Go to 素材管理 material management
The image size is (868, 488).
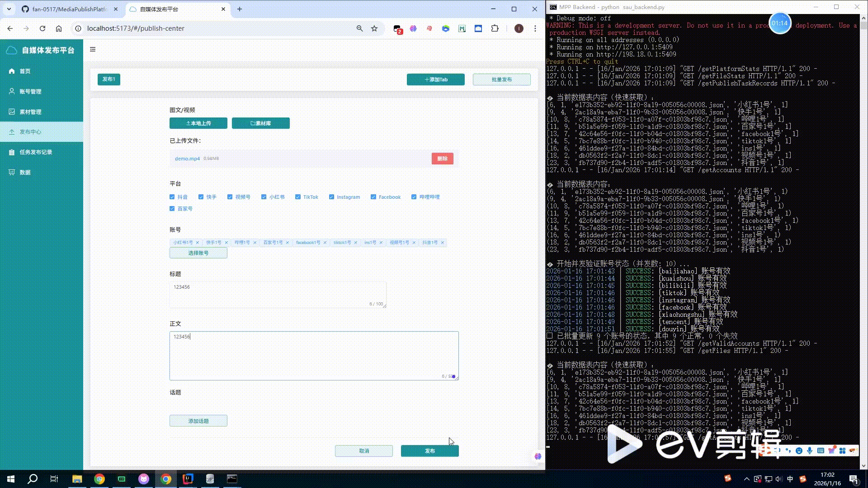pos(30,112)
